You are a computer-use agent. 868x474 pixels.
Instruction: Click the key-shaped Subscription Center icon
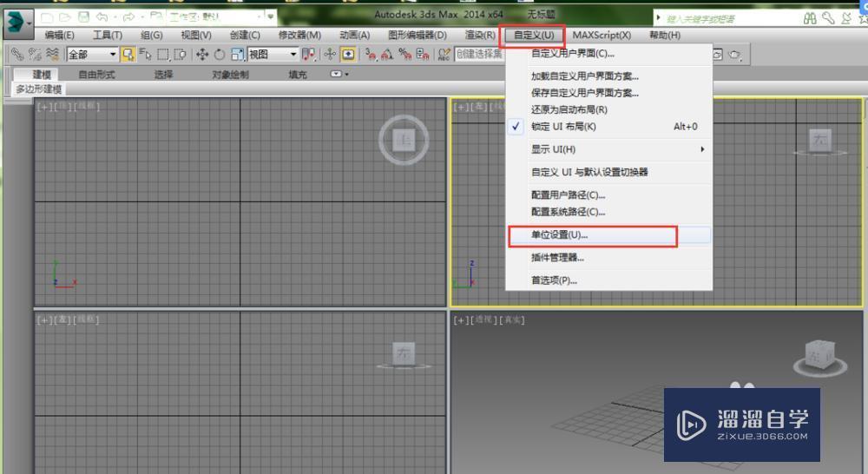pyautogui.click(x=828, y=18)
